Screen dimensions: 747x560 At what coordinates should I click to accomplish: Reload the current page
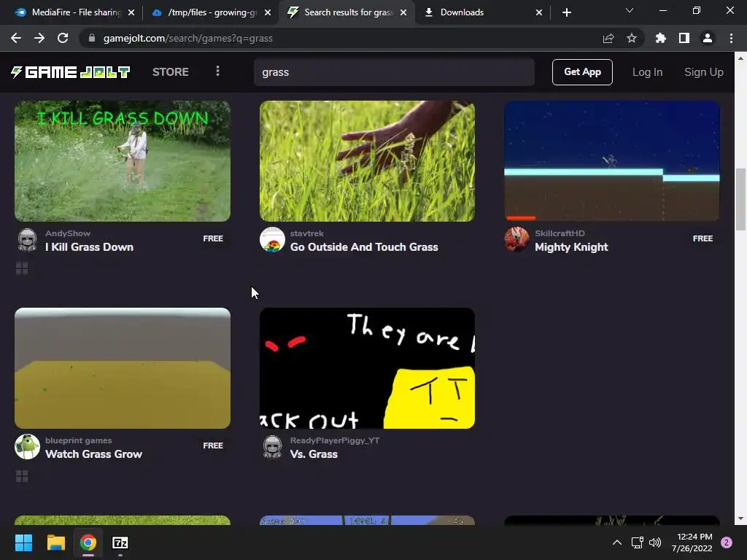tap(63, 38)
